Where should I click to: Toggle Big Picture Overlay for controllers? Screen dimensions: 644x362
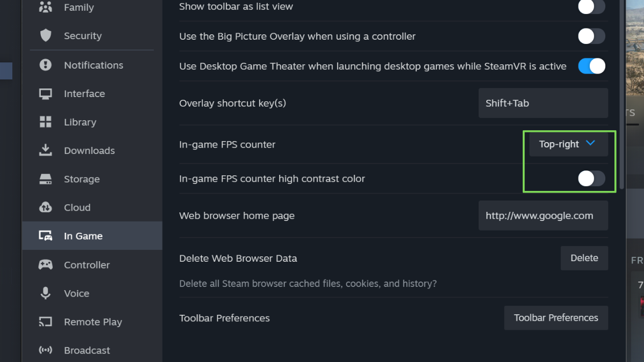591,36
